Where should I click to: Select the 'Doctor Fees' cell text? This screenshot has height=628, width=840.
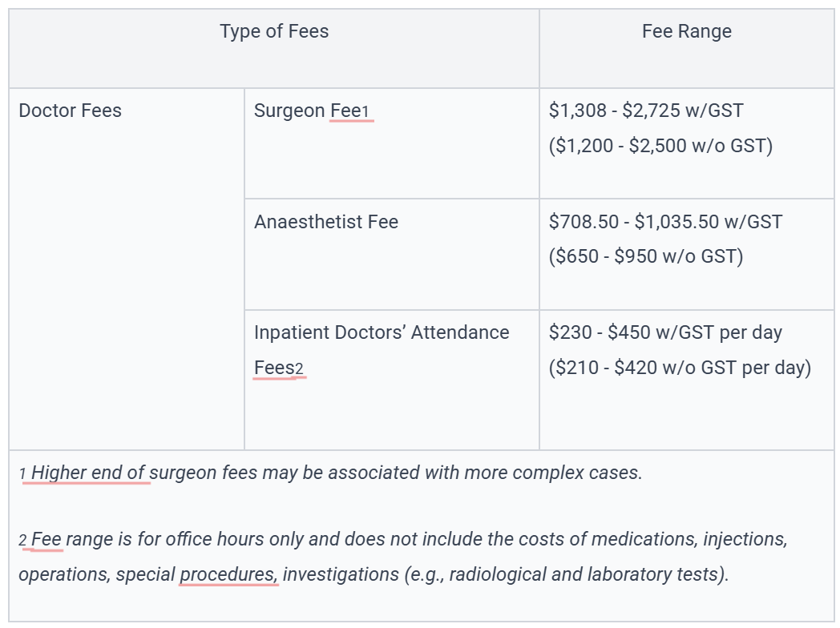pyautogui.click(x=70, y=111)
